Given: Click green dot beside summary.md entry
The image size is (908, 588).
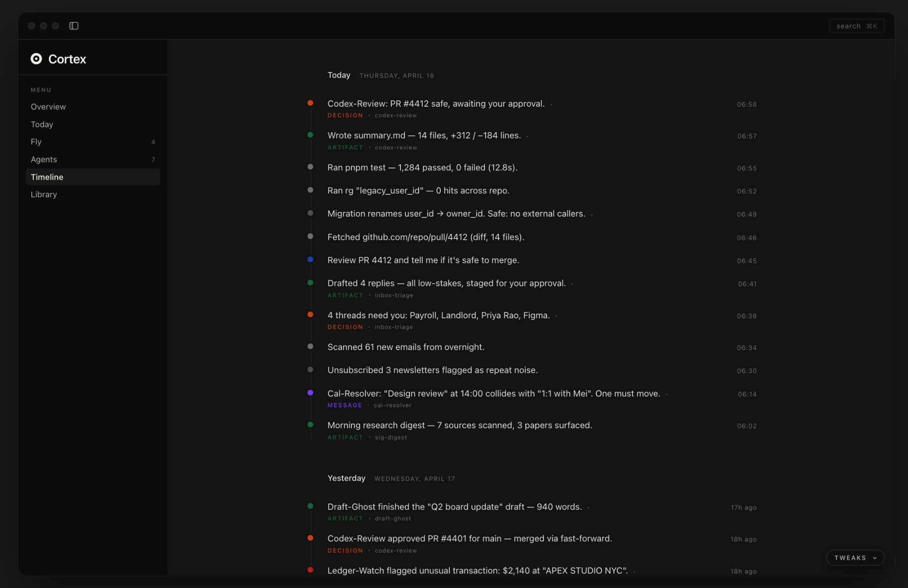Looking at the screenshot, I should (x=311, y=135).
